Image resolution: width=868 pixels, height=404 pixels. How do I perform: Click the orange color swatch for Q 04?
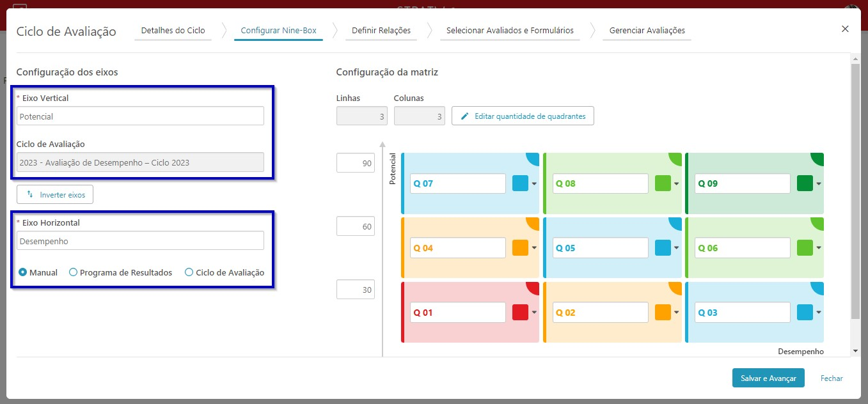point(520,248)
